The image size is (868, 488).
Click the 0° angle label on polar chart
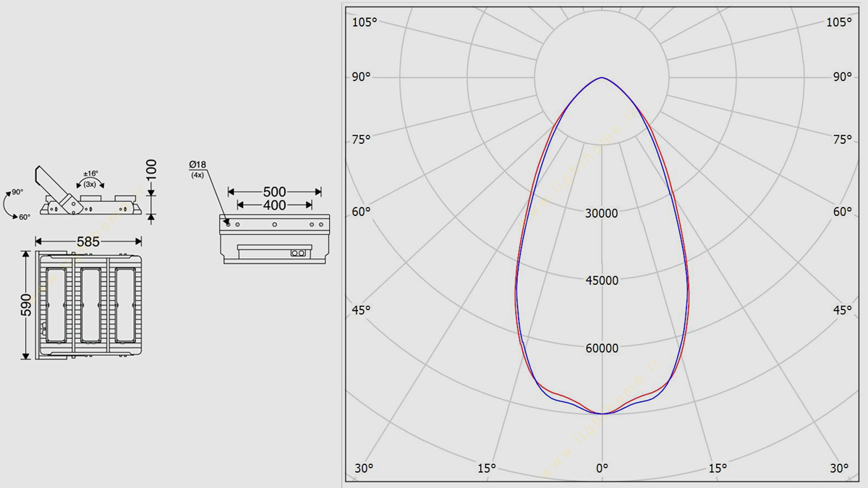pos(602,468)
